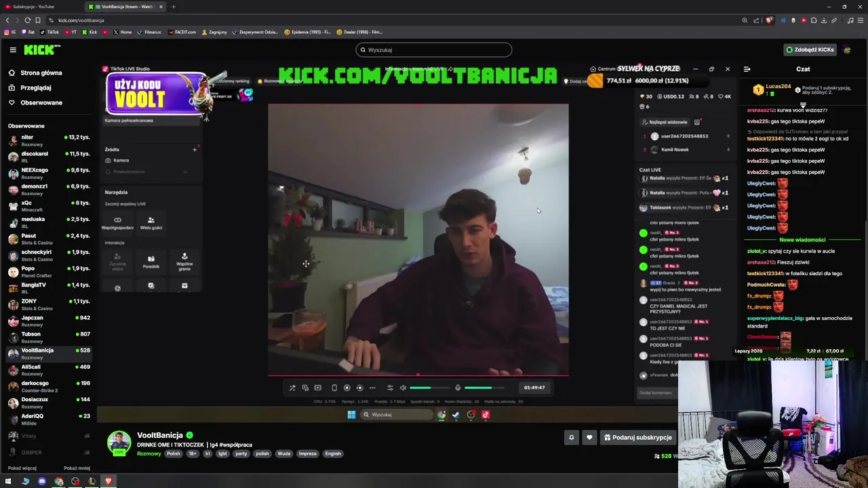The image size is (868, 488).
Task: Reload the page
Action: tap(27, 20)
